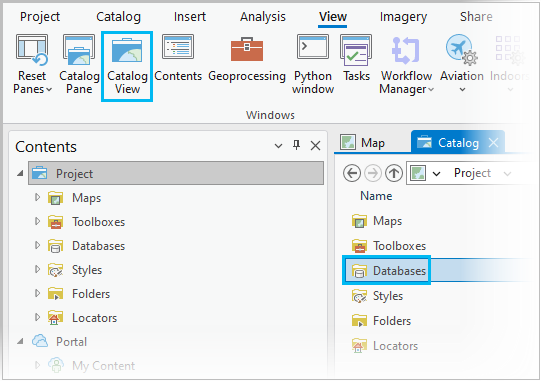Screen dimensions: 542x382
Task: Select Maps in the Catalog view list
Action: pos(377,221)
